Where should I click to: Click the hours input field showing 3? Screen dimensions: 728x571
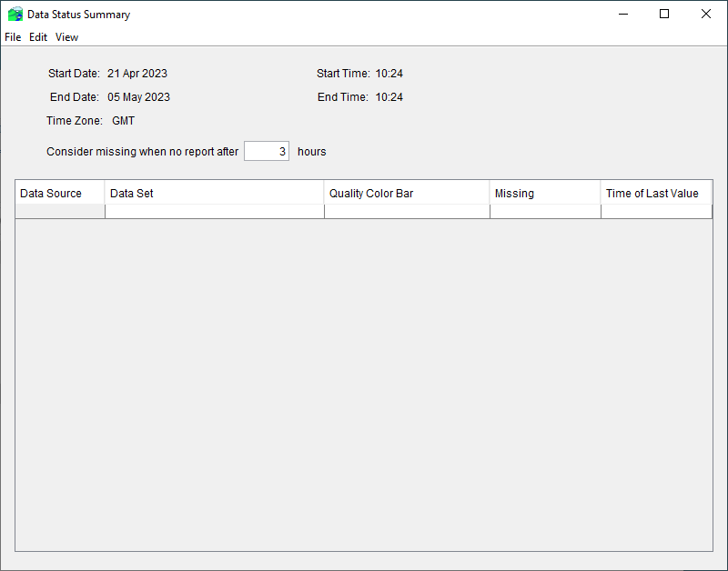tap(267, 151)
